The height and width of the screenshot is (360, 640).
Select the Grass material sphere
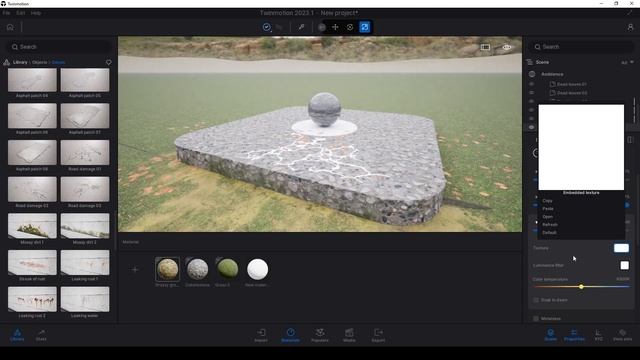coord(227,269)
